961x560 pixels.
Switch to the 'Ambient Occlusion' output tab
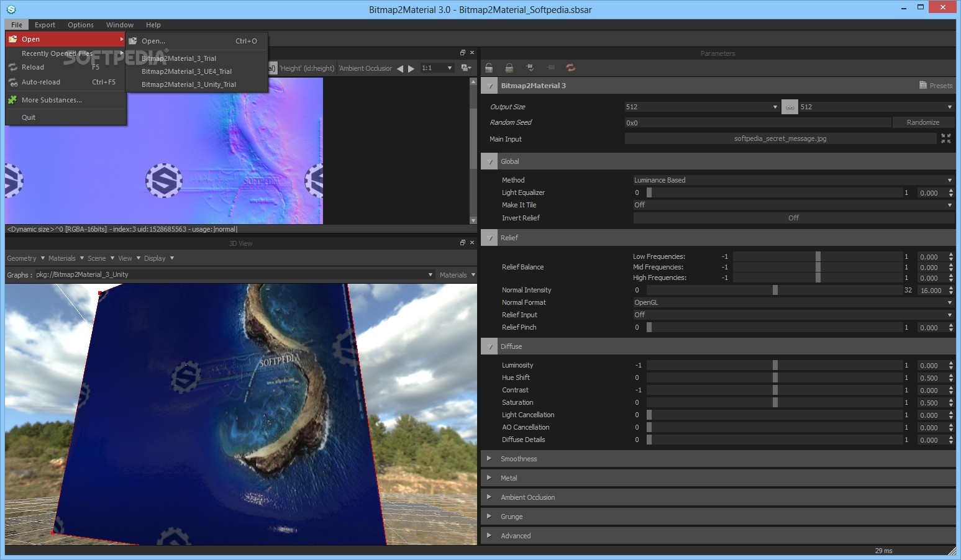point(365,68)
